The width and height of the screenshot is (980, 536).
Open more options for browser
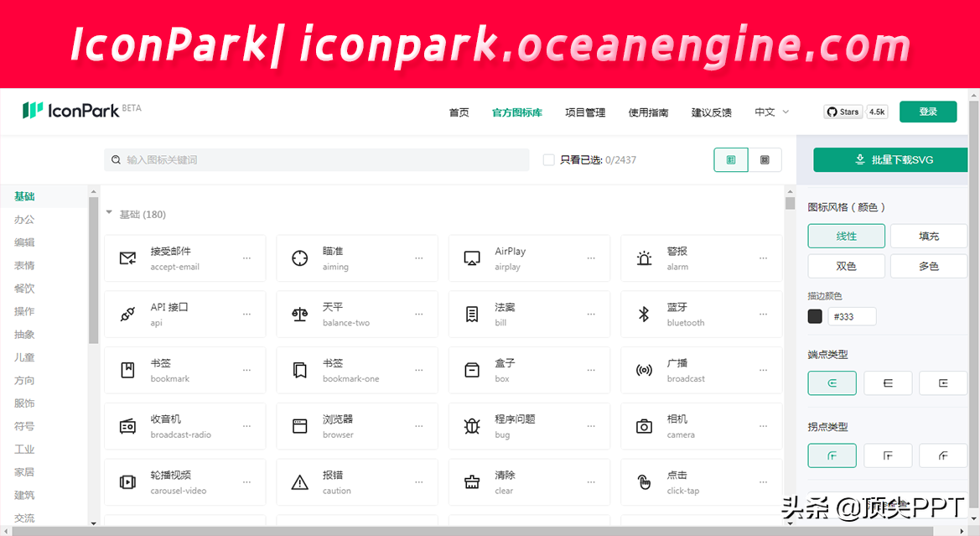pos(419,426)
